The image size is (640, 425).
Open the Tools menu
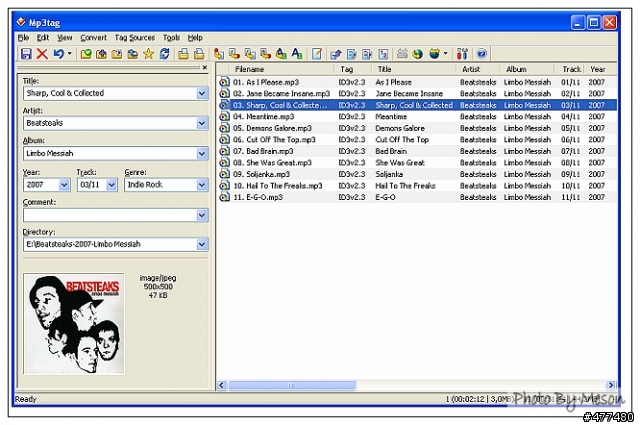pyautogui.click(x=171, y=38)
